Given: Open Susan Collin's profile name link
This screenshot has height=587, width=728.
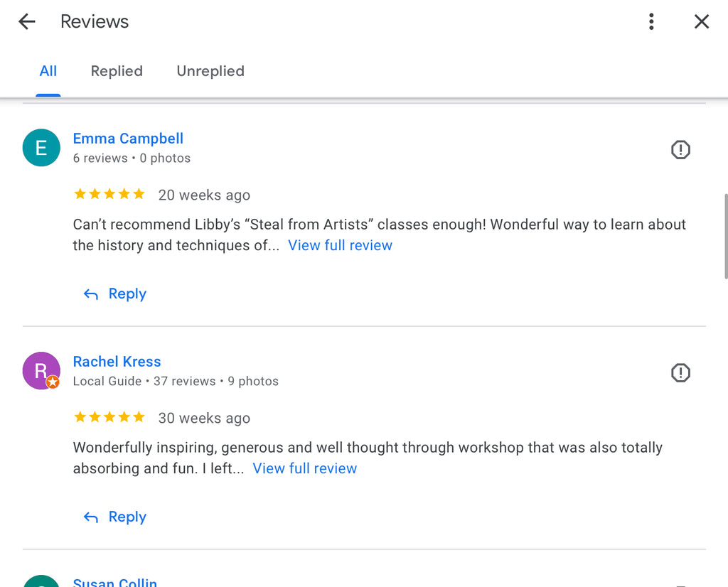Looking at the screenshot, I should pos(114,583).
